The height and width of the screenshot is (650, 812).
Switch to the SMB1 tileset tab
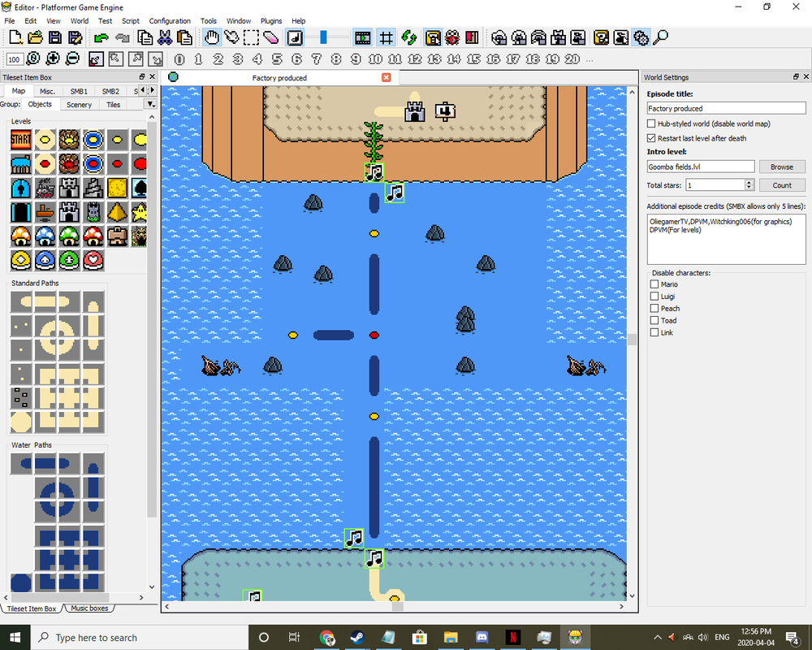(x=79, y=91)
